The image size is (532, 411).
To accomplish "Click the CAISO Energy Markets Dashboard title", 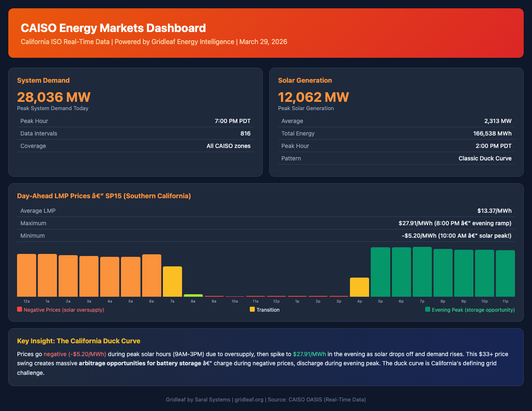I will point(113,28).
